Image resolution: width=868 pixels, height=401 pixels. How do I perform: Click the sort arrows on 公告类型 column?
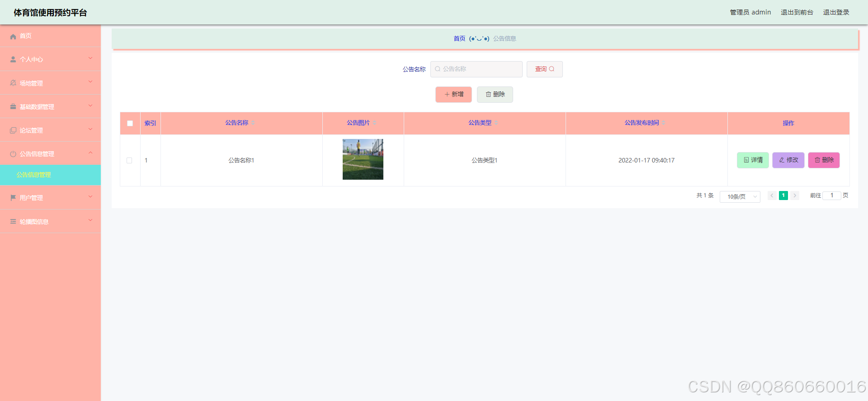pos(496,123)
